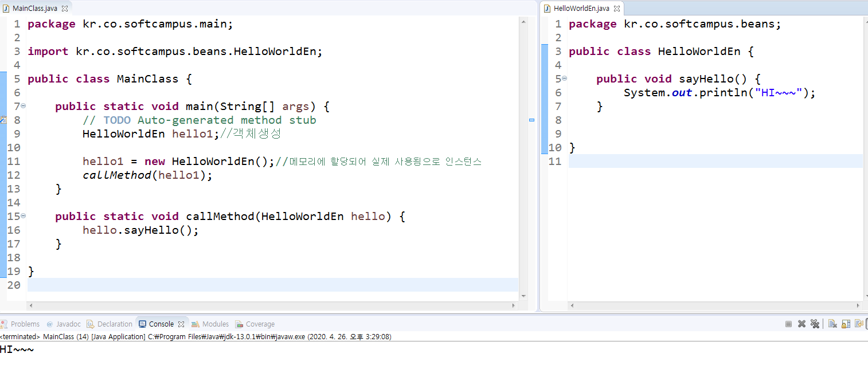Click the import statement on line 3
Screen dimensions: 868x381
tap(175, 52)
